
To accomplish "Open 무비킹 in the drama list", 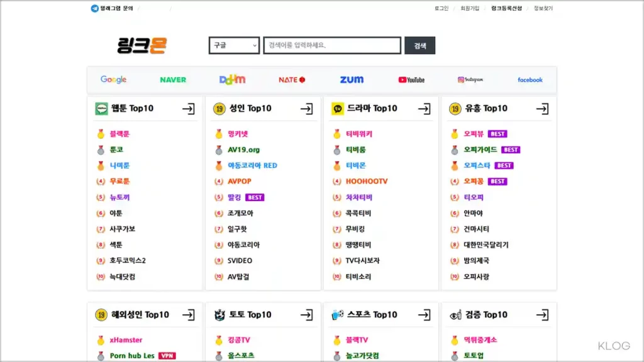I will 355,229.
